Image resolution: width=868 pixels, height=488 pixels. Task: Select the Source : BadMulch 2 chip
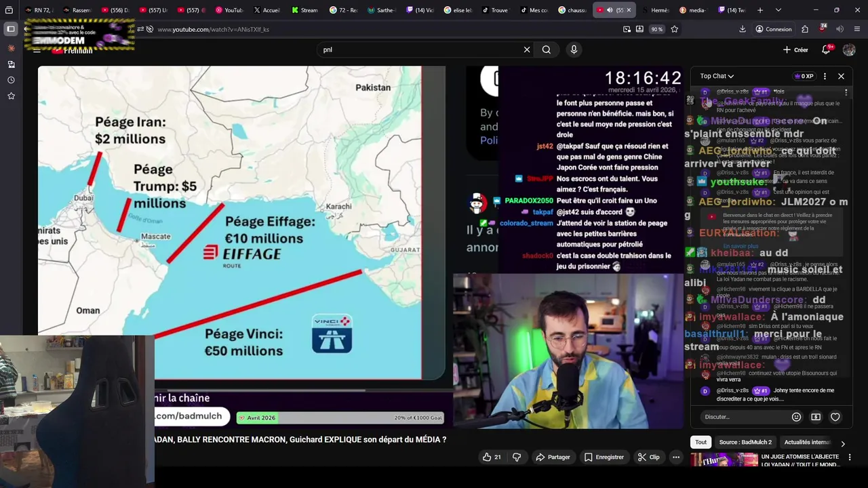point(745,442)
